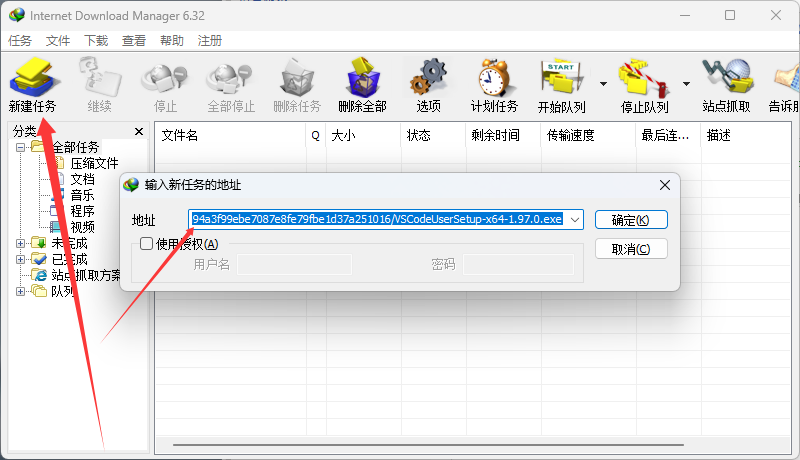Expand the 未完成 tree node
This screenshot has width=800, height=460.
pyautogui.click(x=20, y=243)
